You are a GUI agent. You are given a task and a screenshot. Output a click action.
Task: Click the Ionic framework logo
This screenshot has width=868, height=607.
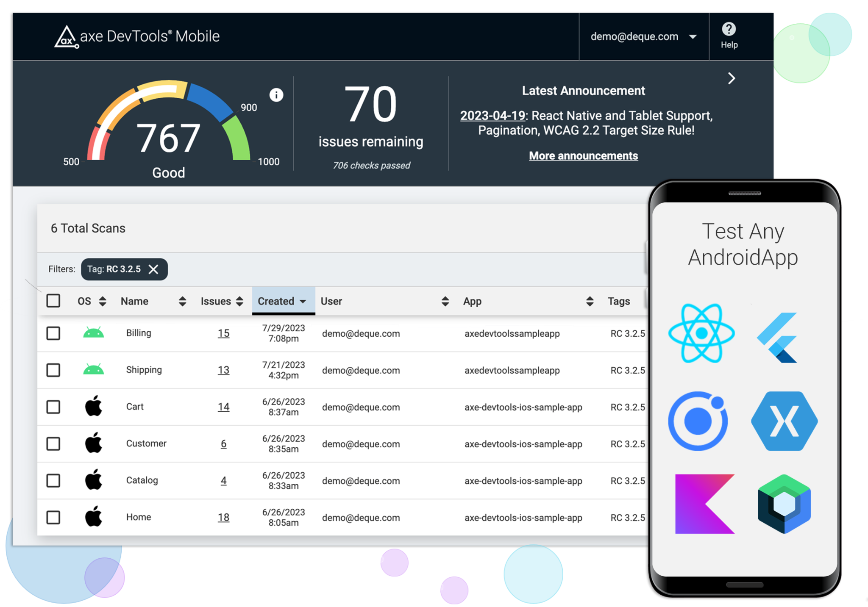pos(698,421)
